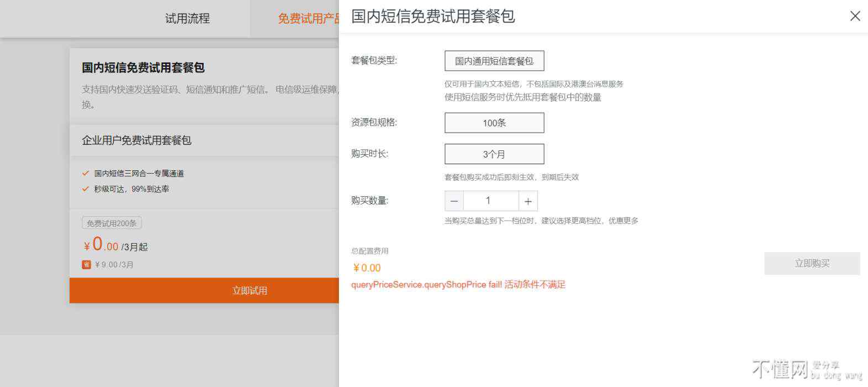The width and height of the screenshot is (868, 387).
Task: Click the queryShopPrice fail error message
Action: (x=458, y=285)
